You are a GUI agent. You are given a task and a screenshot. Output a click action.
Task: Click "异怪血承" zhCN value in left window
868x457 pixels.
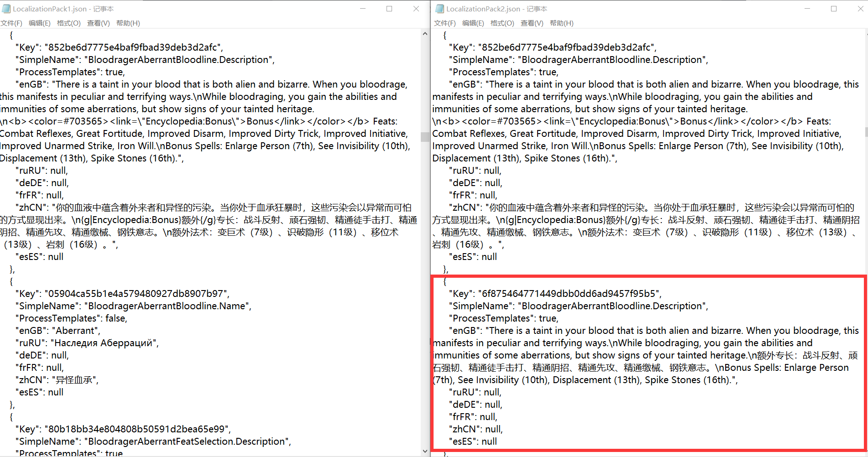[x=73, y=380]
